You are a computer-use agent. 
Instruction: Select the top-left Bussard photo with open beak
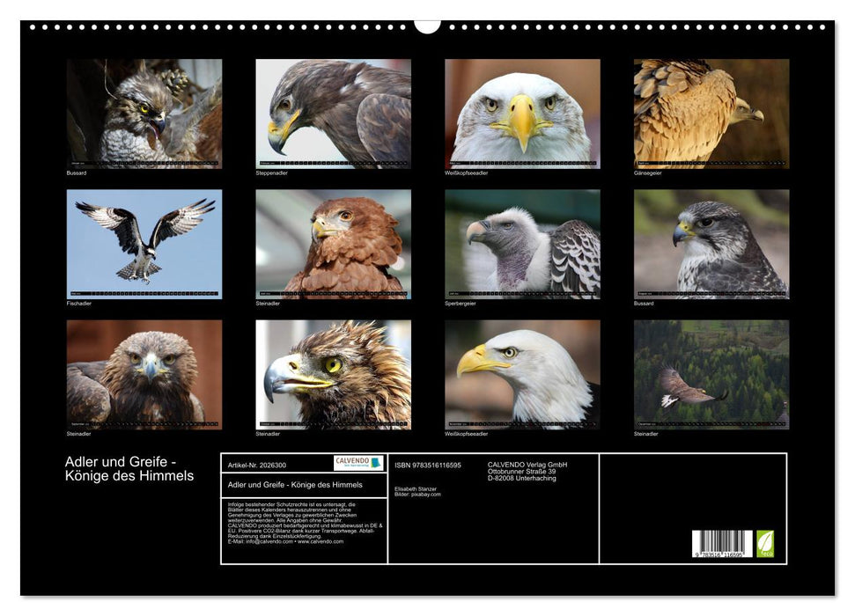click(144, 114)
